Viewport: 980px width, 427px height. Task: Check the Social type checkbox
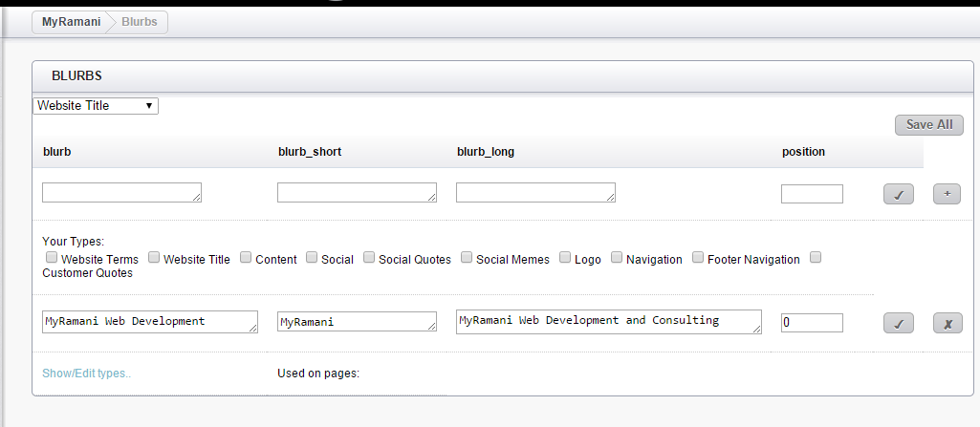(x=312, y=257)
